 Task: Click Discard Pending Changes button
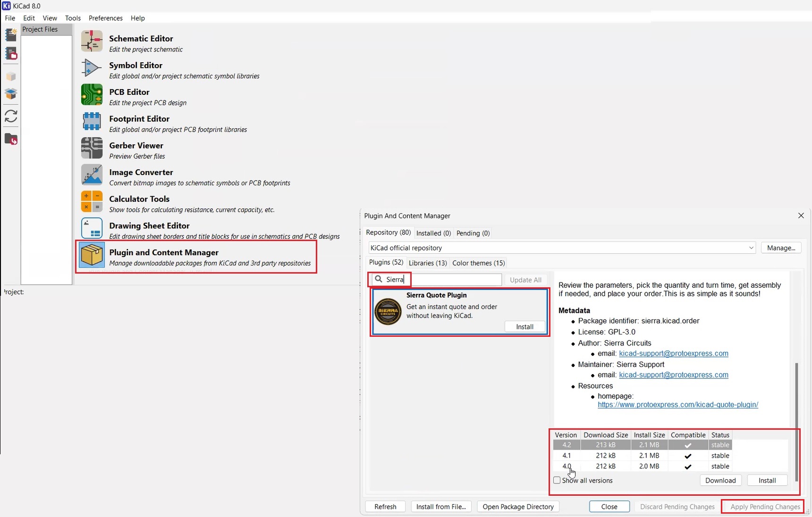(x=677, y=507)
